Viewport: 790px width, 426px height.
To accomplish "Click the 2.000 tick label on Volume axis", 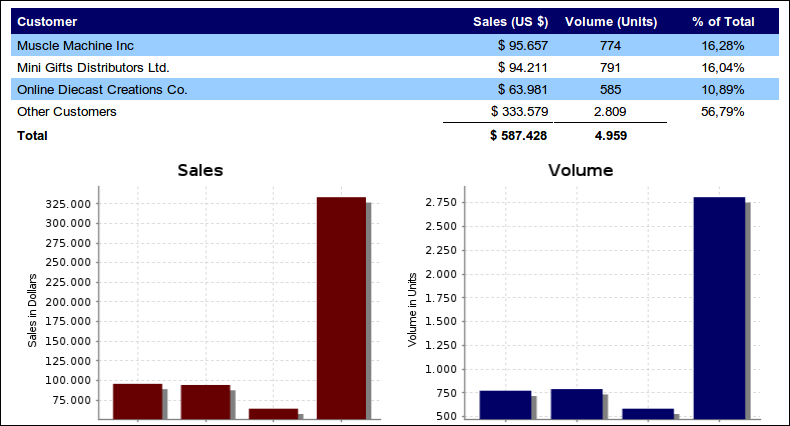I will pos(441,274).
